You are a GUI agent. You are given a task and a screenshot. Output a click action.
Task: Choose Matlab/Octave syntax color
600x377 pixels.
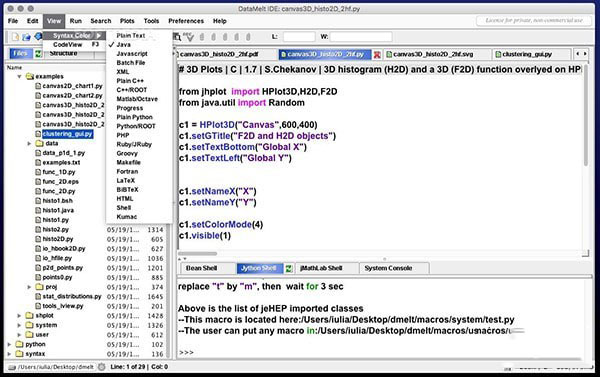pos(139,99)
